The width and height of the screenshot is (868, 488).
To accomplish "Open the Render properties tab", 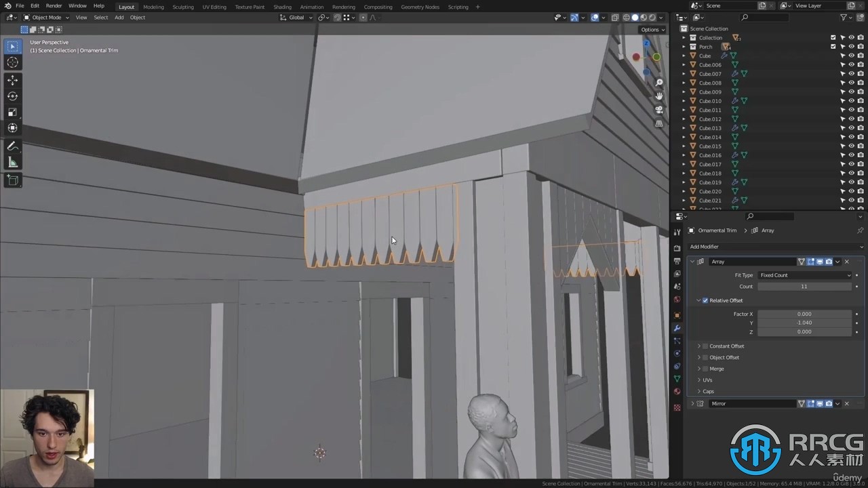I will pyautogui.click(x=677, y=248).
